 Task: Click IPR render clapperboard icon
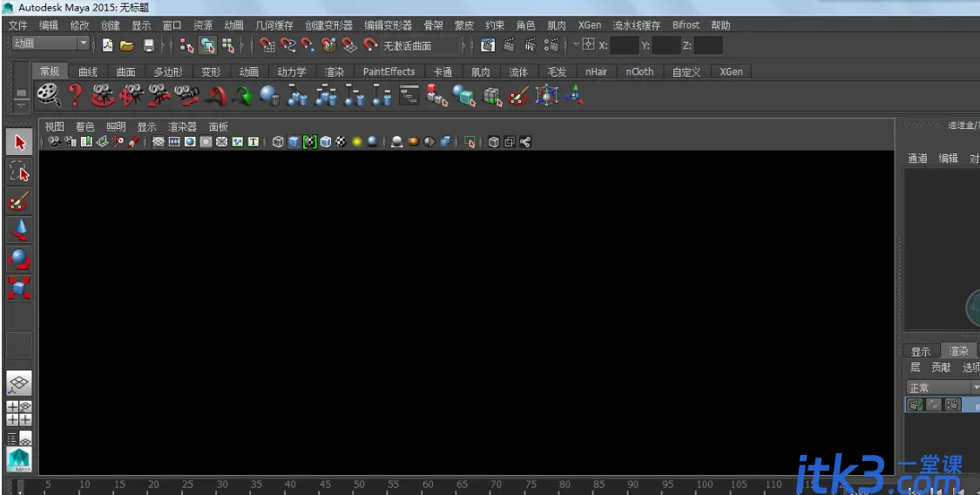(530, 45)
